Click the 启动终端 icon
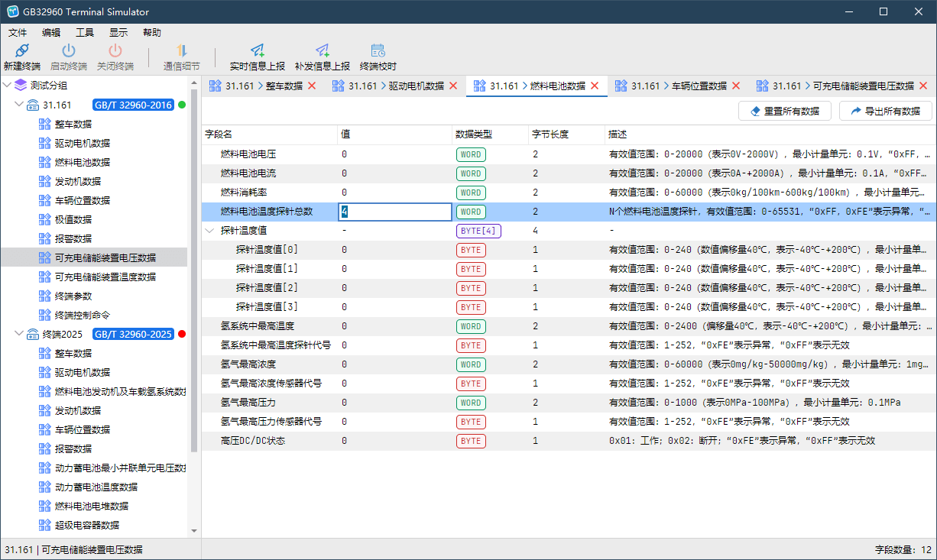 tap(67, 55)
